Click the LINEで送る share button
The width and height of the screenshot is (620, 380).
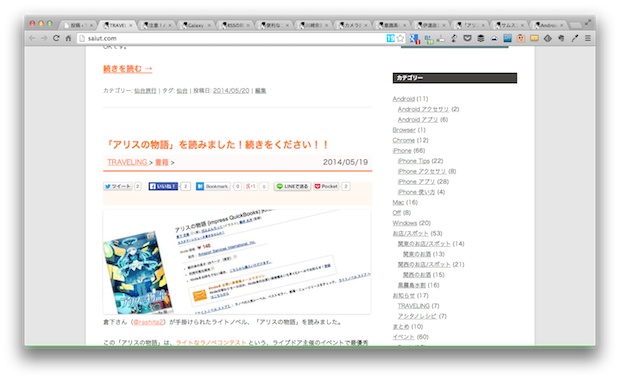pos(292,186)
